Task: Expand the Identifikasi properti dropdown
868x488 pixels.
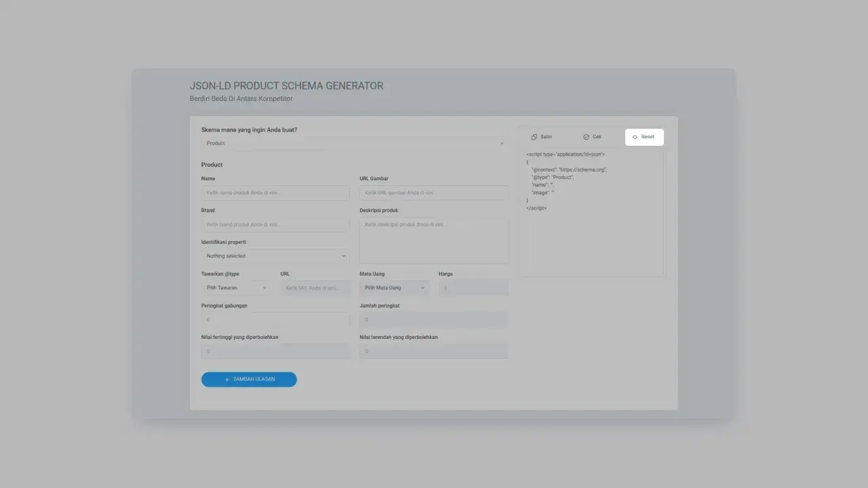Action: pos(275,256)
